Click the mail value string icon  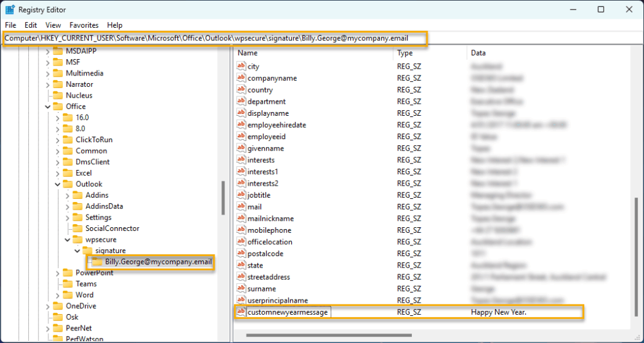(x=241, y=206)
